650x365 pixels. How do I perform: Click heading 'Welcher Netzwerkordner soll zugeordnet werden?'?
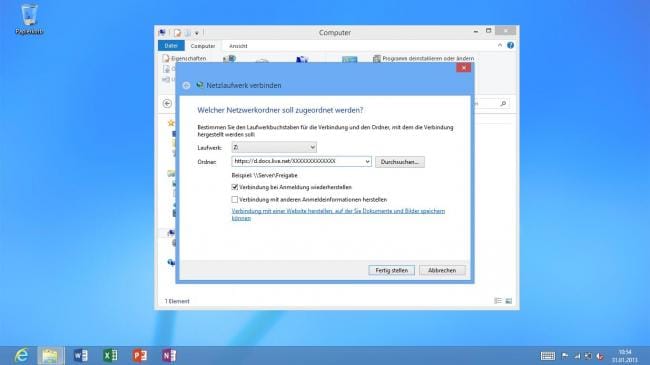[280, 110]
